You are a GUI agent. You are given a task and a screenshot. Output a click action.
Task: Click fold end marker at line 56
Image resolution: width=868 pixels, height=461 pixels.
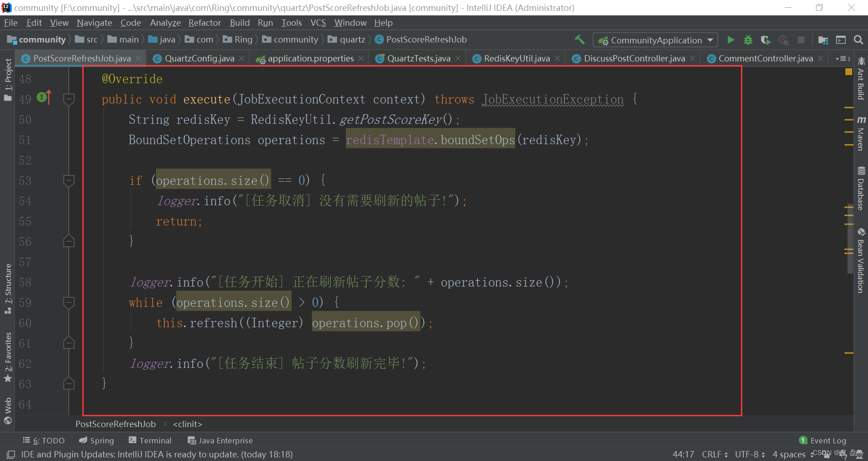pos(69,241)
